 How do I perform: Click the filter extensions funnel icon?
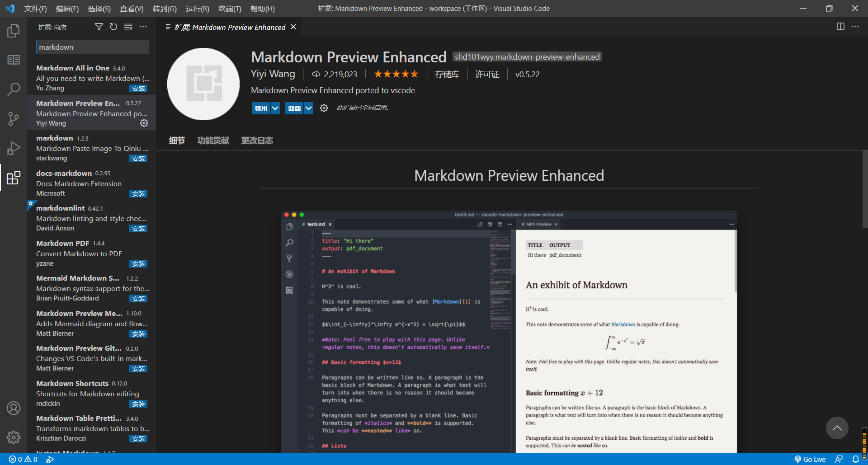click(99, 27)
